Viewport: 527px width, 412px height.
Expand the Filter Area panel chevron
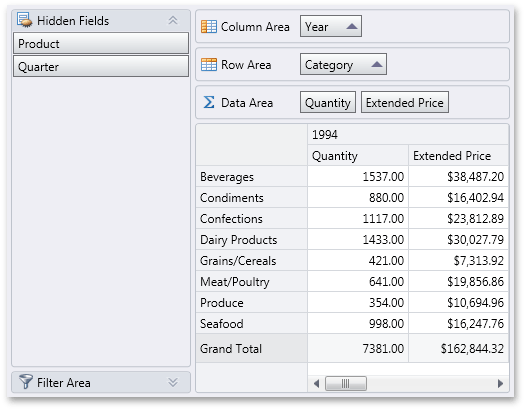tap(173, 382)
